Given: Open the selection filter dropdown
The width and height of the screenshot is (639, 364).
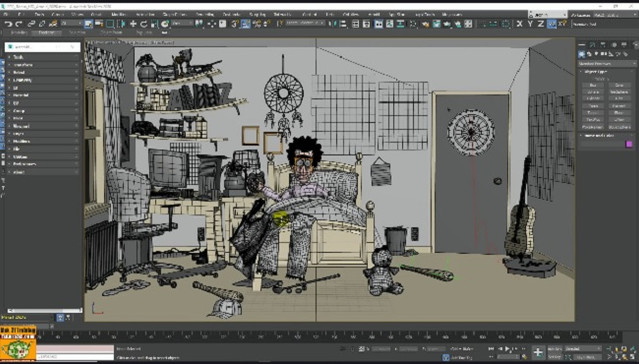Looking at the screenshot, I should click(72, 24).
